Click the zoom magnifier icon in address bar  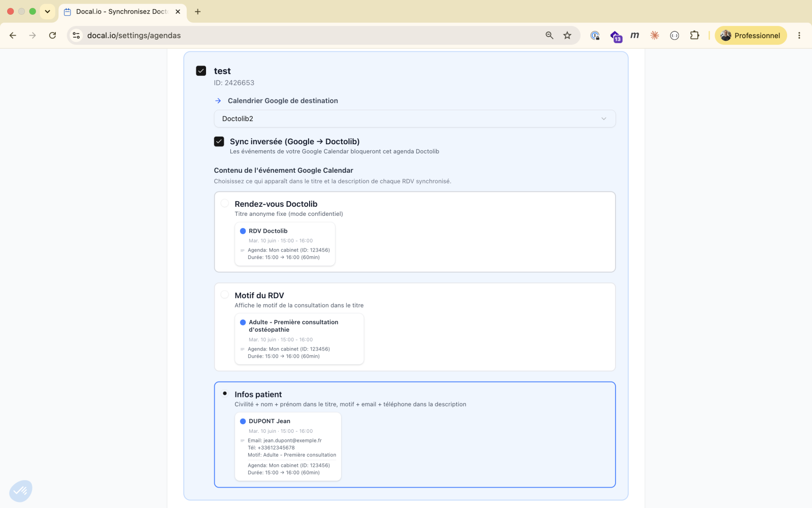coord(549,36)
